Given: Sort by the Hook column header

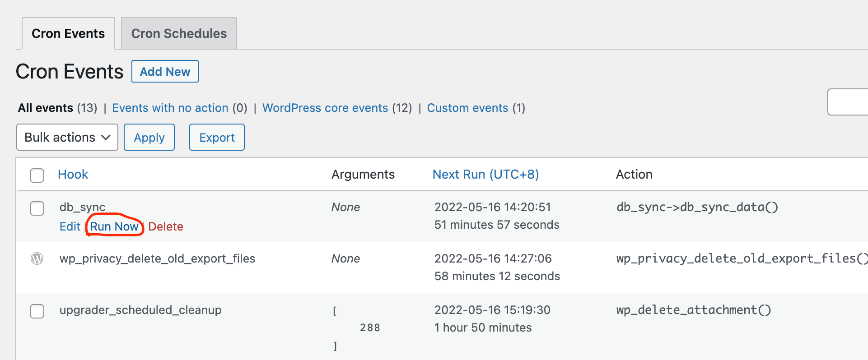Looking at the screenshot, I should click(x=73, y=175).
